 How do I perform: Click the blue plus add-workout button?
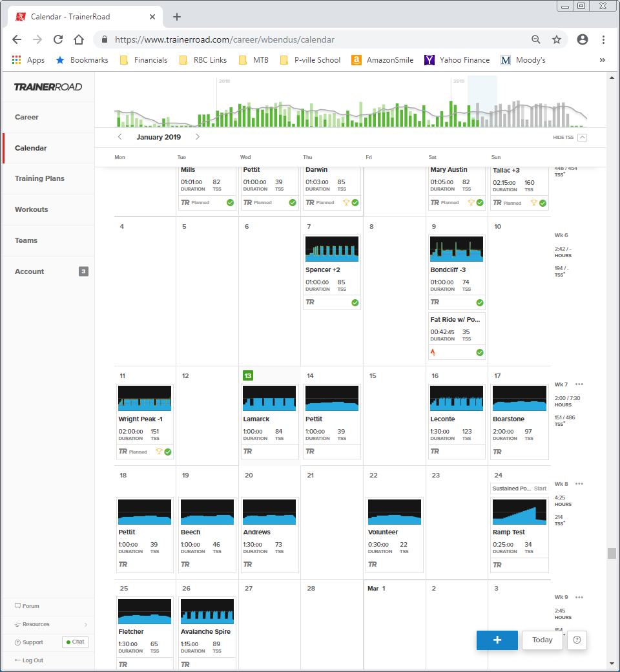[x=497, y=640]
